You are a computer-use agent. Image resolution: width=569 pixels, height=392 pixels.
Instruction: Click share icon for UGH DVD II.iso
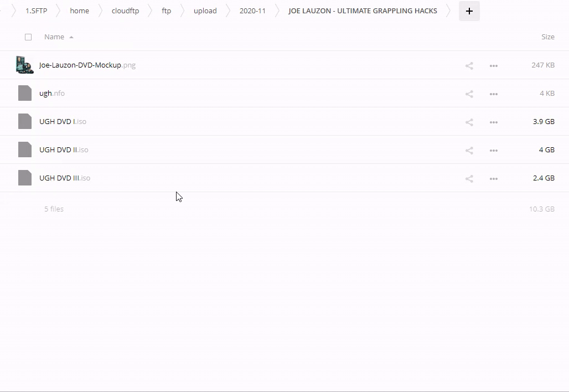469,150
